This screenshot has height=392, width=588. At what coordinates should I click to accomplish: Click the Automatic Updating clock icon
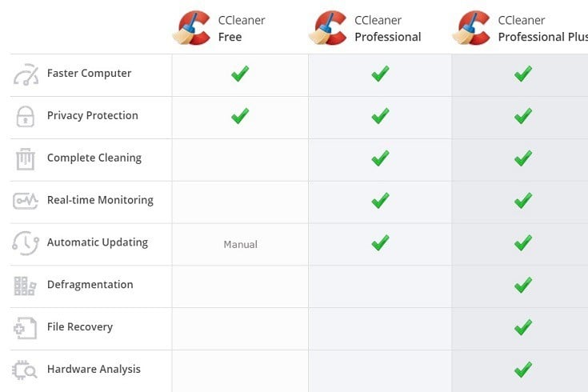click(26, 243)
